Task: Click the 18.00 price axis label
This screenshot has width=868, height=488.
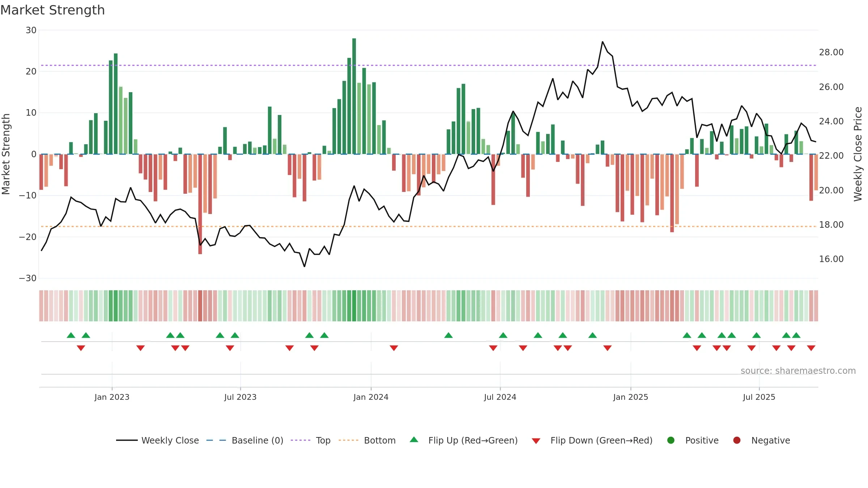Action: click(831, 224)
